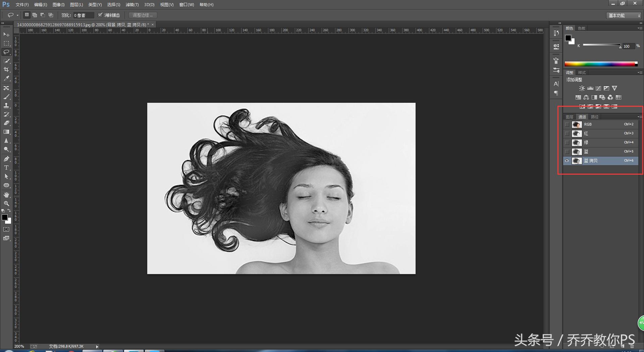Open the Channels panel flyout menu
The image size is (644, 352).
[640, 117]
